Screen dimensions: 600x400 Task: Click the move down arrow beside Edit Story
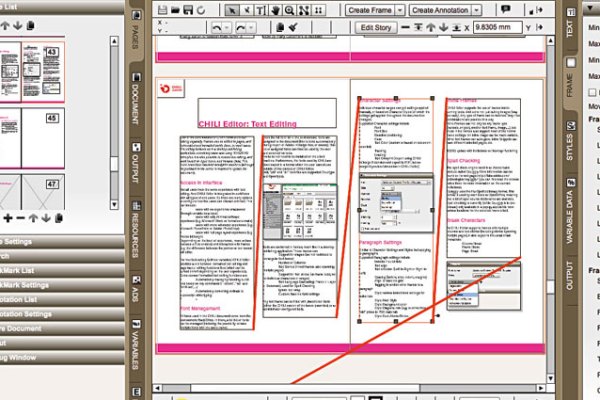[x=443, y=28]
